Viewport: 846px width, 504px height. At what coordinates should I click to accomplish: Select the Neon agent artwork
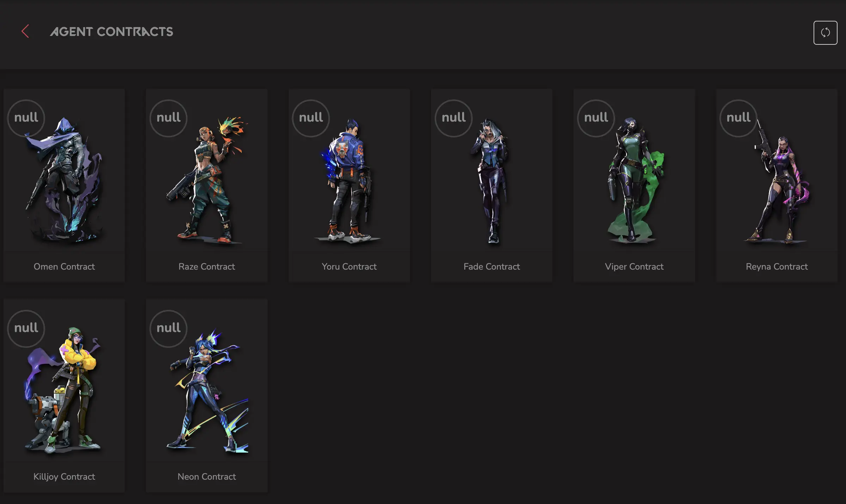point(208,391)
